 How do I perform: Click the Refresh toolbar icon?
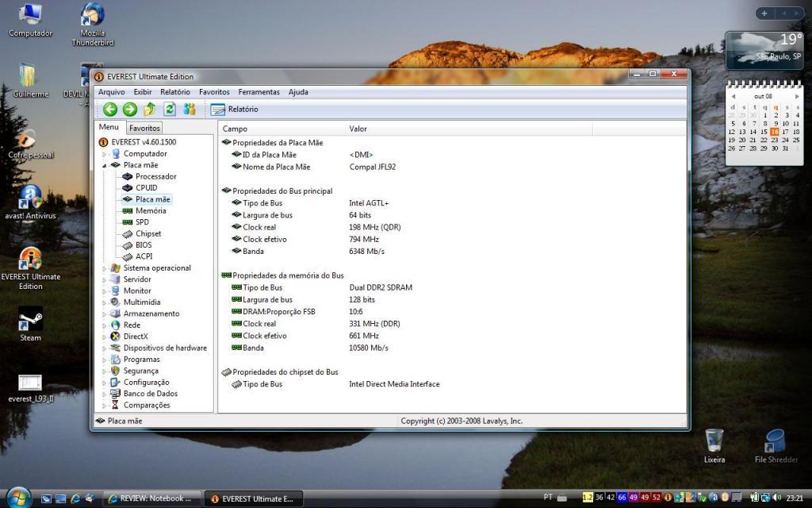click(170, 109)
